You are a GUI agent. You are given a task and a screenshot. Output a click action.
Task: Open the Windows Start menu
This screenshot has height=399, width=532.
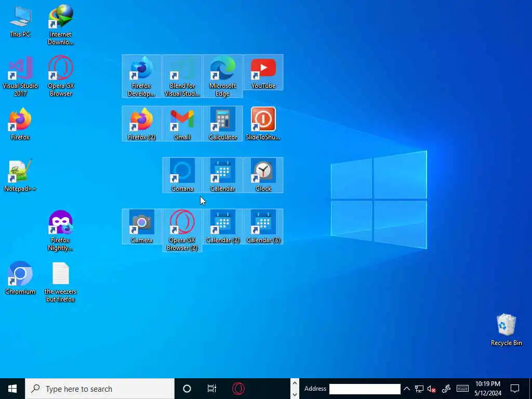(x=12, y=389)
